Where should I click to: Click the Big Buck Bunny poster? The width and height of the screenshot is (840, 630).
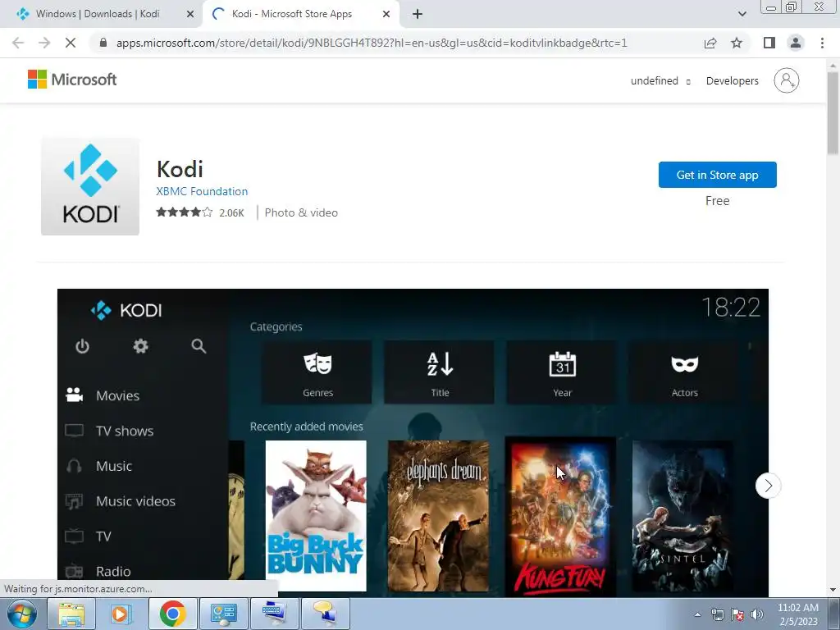pos(316,516)
